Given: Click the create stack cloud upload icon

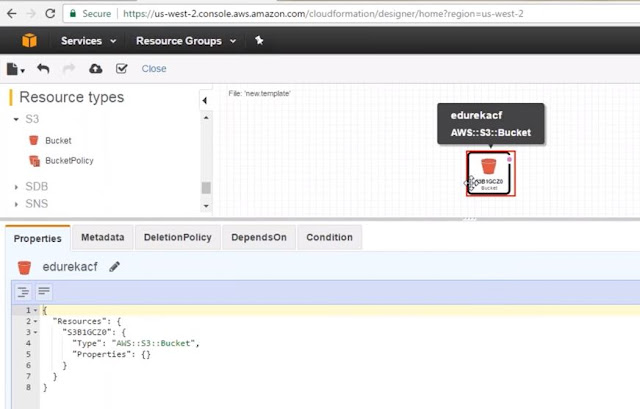Looking at the screenshot, I should [96, 69].
